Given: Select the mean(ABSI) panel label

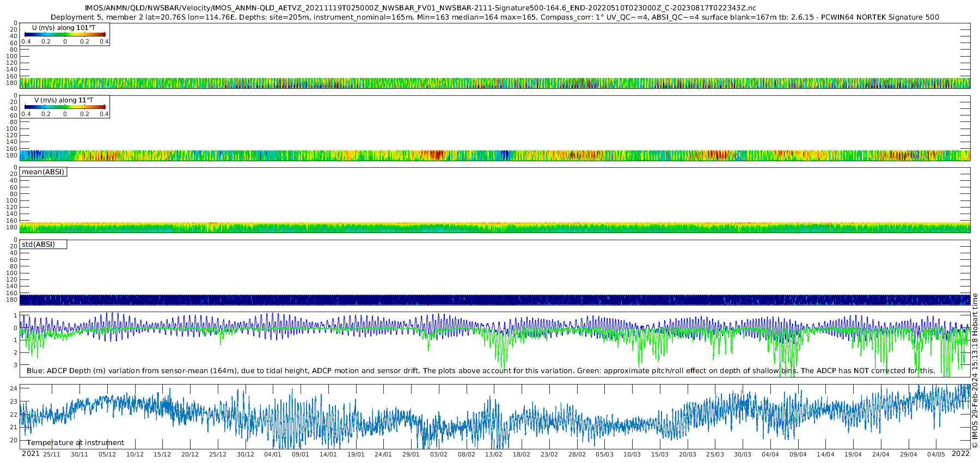Looking at the screenshot, I should point(43,172).
